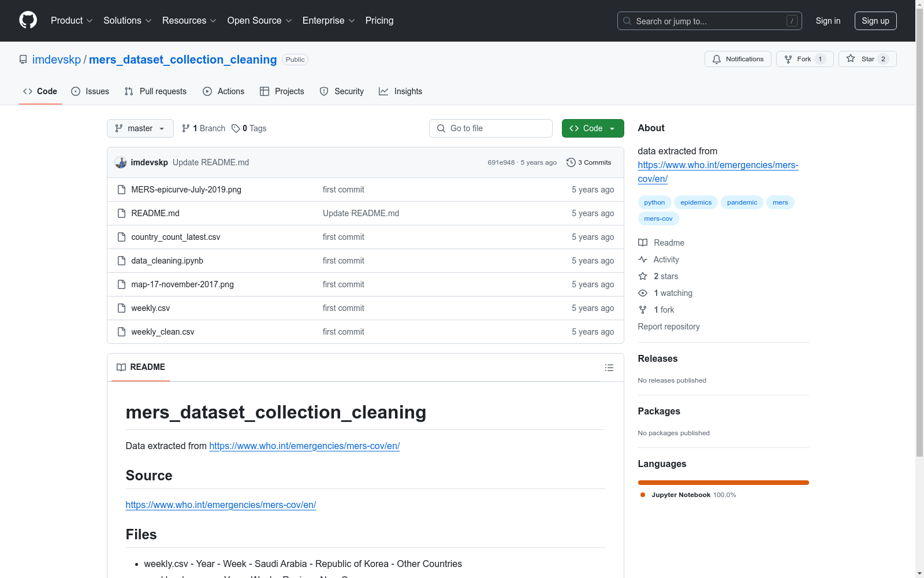Click the search magnifier icon in header
This screenshot has width=924, height=578.
(x=627, y=21)
